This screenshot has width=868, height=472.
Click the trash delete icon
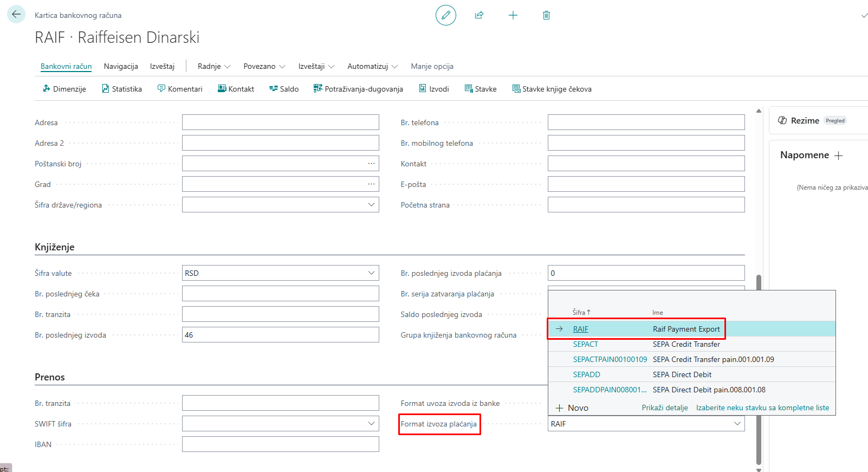pyautogui.click(x=546, y=15)
